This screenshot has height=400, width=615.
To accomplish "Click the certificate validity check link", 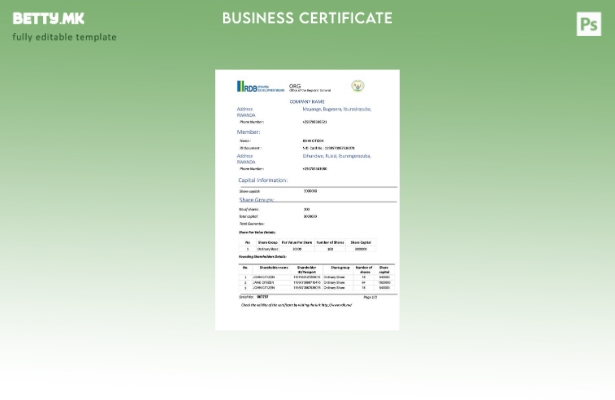I will [297, 305].
